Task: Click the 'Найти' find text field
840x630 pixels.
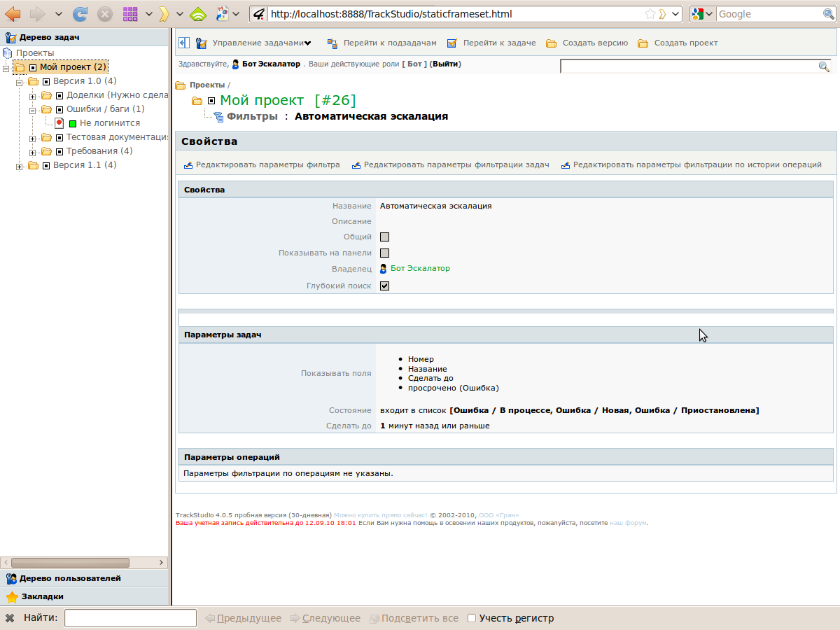Action: pos(130,618)
